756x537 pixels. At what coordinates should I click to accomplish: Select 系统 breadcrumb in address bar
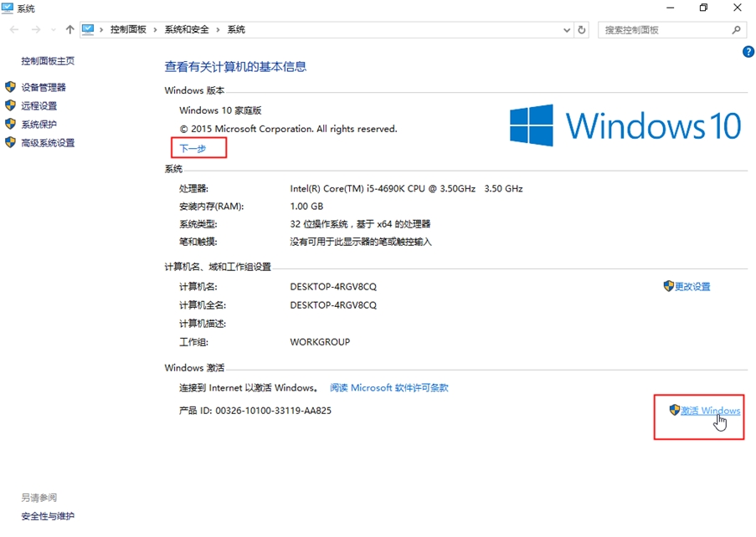[236, 29]
